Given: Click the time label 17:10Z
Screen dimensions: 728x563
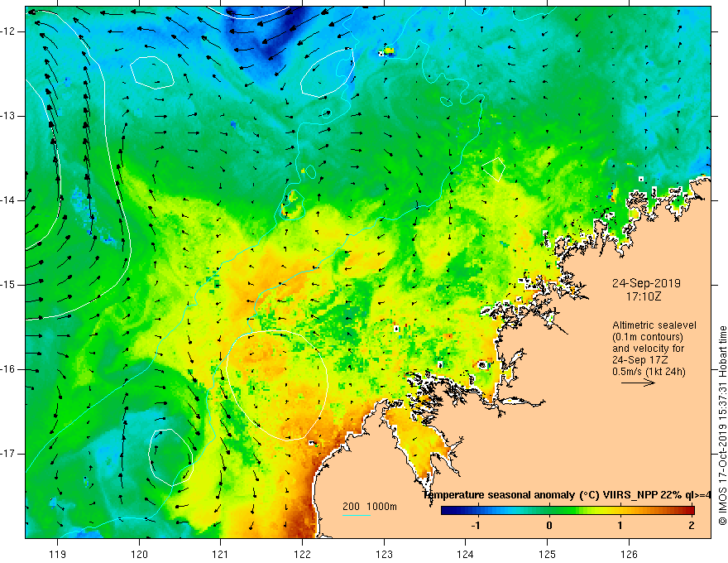Looking at the screenshot, I should click(643, 296).
